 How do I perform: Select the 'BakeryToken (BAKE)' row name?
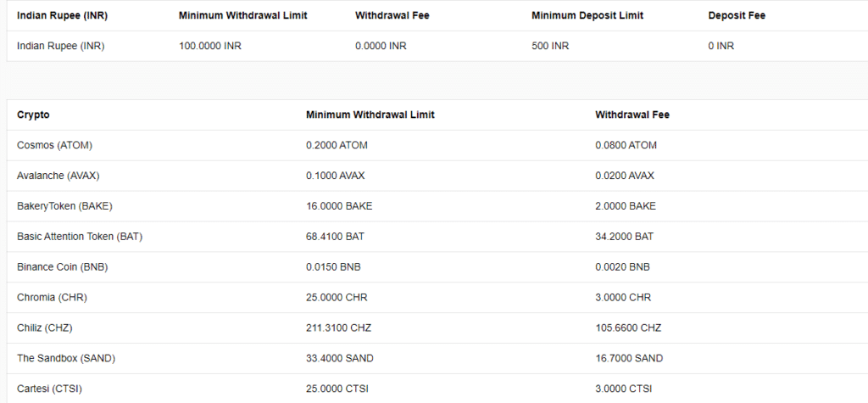point(64,206)
